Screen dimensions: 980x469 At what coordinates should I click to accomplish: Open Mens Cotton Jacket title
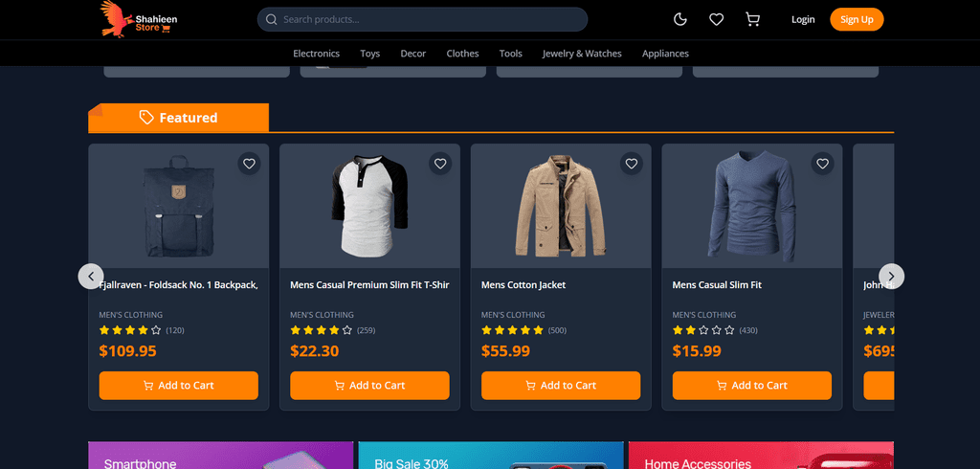[x=523, y=285]
